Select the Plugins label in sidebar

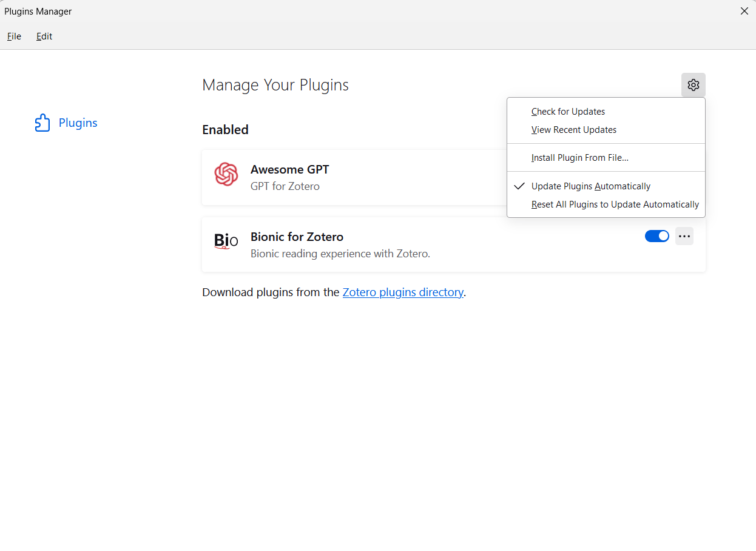(x=78, y=123)
